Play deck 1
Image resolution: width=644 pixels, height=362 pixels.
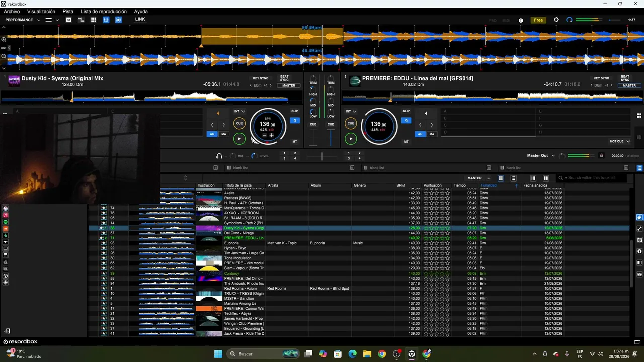pyautogui.click(x=239, y=139)
